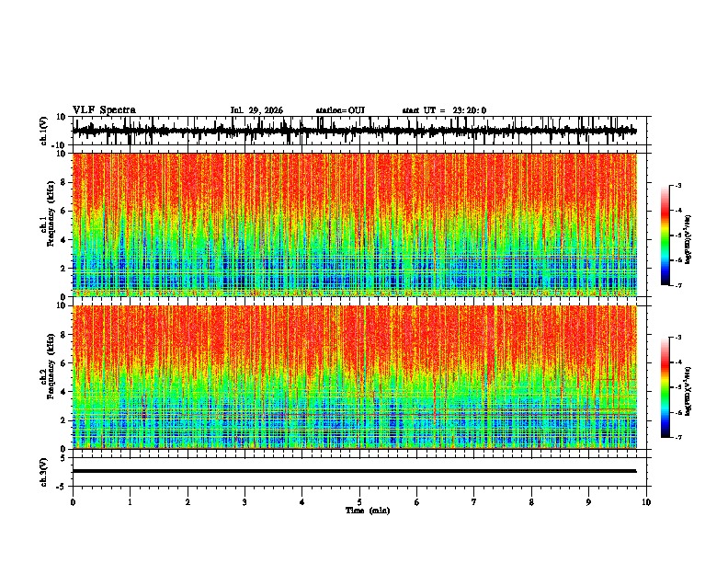Click the "ch.1(V)" waveform axis label
The width and height of the screenshot is (728, 563).
(44, 131)
